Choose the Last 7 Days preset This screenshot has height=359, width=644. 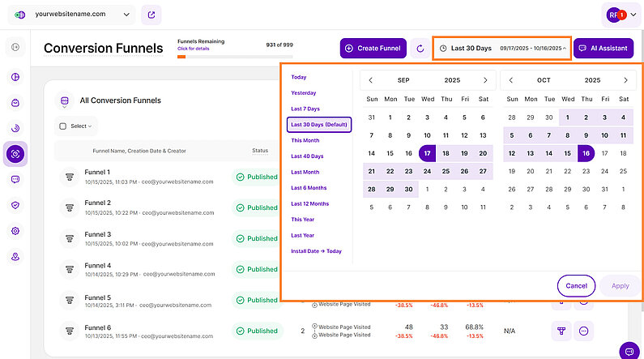pyautogui.click(x=305, y=109)
